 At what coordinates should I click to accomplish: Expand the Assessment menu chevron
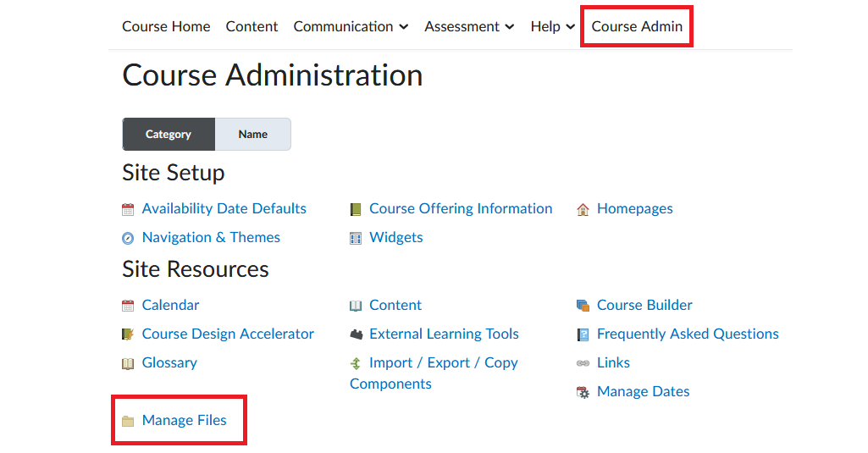[x=510, y=26]
